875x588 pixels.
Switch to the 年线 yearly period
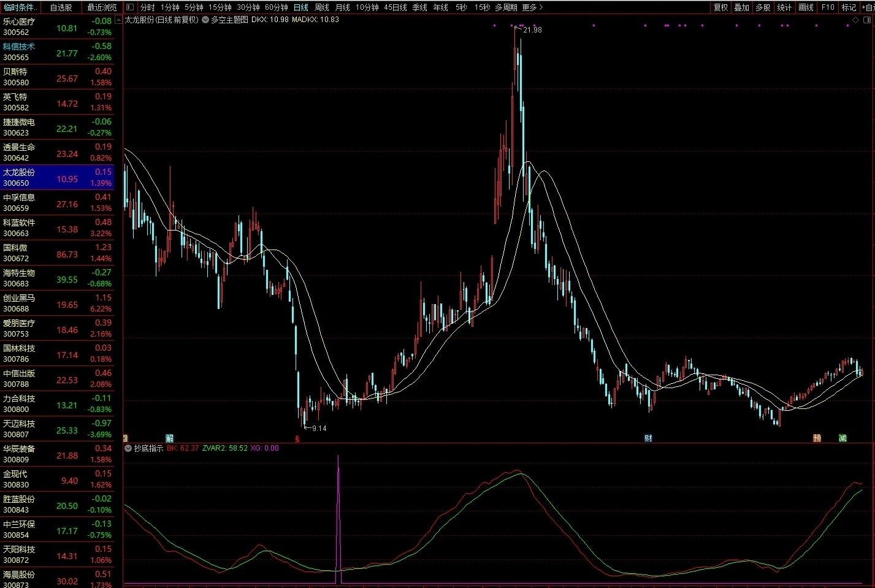click(x=441, y=7)
